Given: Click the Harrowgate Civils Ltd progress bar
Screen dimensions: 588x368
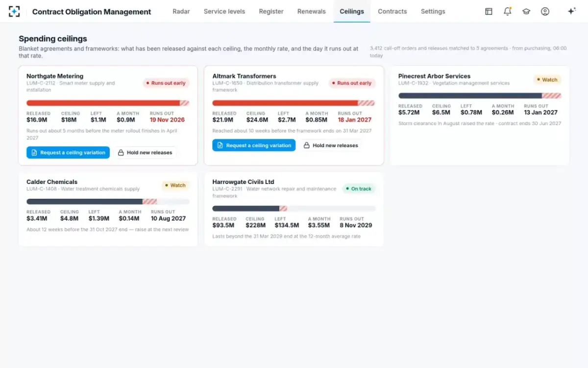Looking at the screenshot, I should tap(294, 209).
